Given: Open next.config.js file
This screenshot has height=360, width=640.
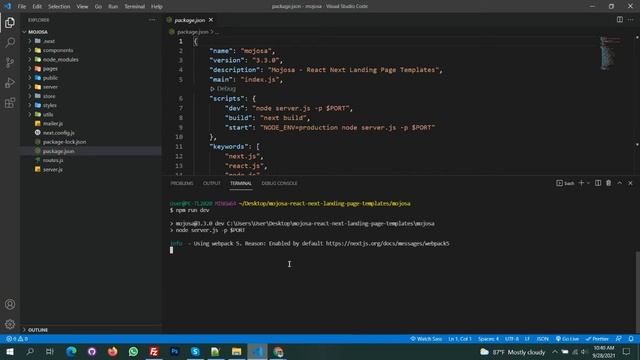Looking at the screenshot, I should point(58,133).
